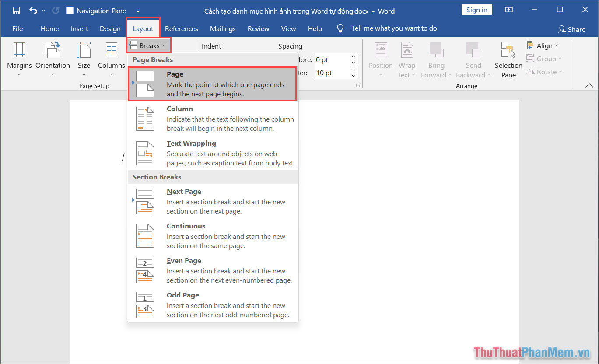Switch to the Insert tab
Screen dimensions: 599x364
[x=79, y=28]
